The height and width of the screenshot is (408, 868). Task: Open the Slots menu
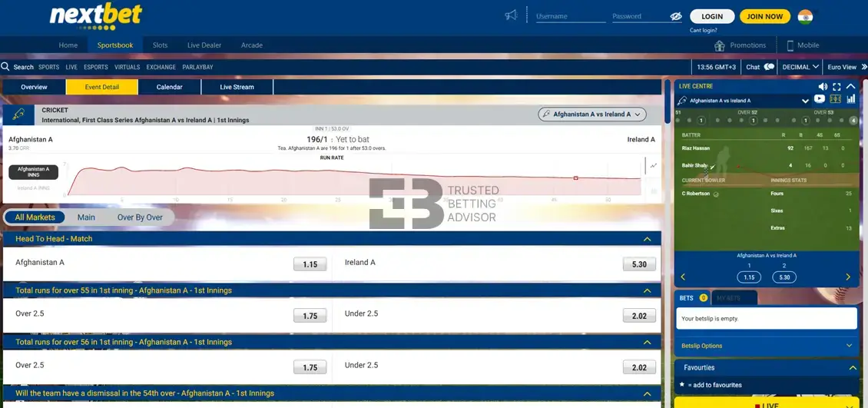160,45
